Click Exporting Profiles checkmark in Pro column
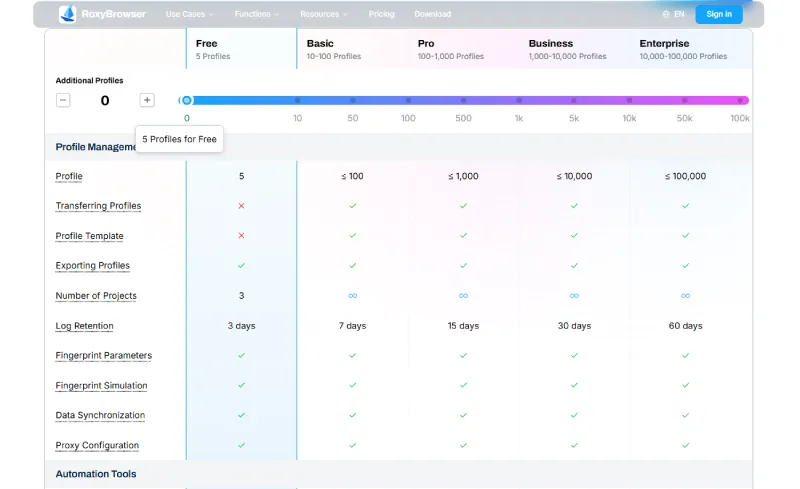 [x=463, y=265]
